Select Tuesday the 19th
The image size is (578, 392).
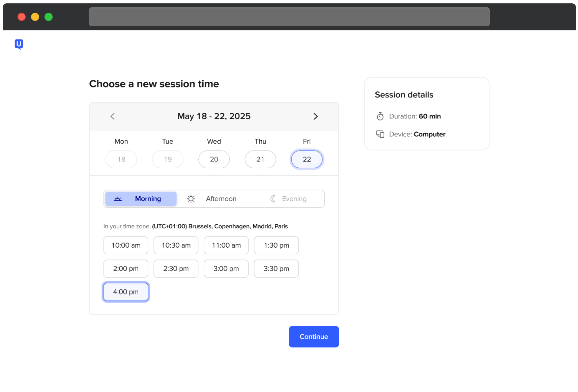[x=168, y=159]
